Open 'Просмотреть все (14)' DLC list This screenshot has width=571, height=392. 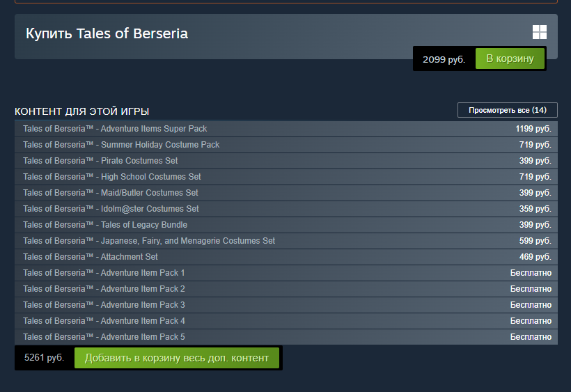tap(507, 110)
